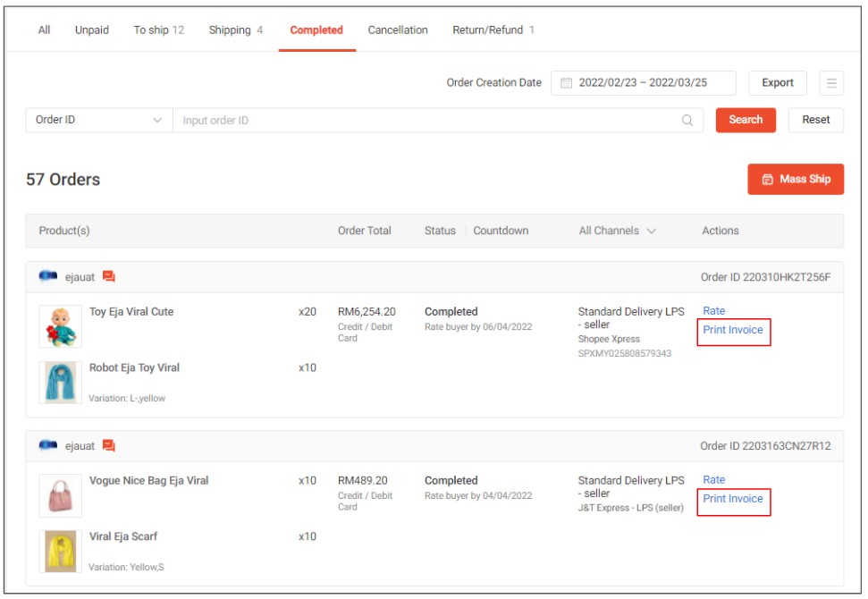868x599 pixels.
Task: Print Invoice for order 2203163CN27R12
Action: (x=733, y=498)
